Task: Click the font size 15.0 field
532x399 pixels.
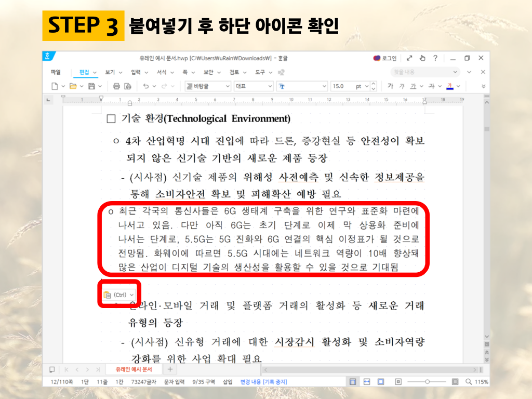Action: 342,86
